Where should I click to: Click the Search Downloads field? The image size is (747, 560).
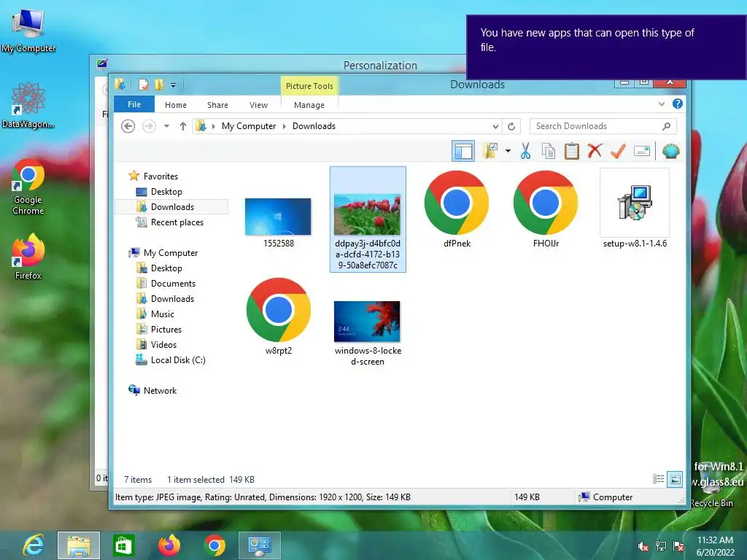[603, 126]
